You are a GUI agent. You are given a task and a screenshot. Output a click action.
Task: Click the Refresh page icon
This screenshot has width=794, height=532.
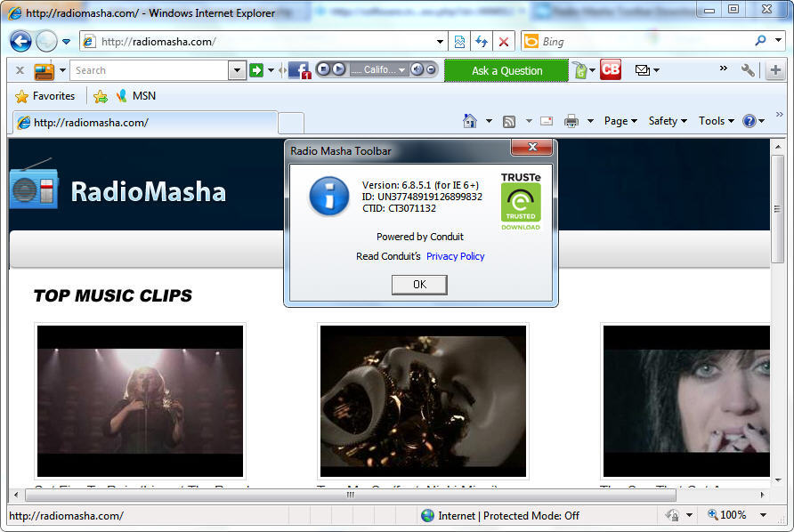482,42
